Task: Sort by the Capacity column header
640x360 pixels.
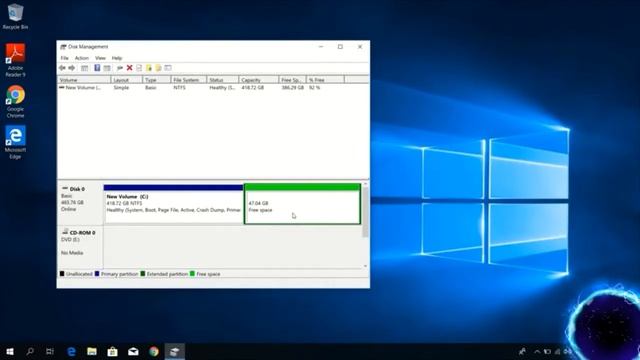Action: 259,80
